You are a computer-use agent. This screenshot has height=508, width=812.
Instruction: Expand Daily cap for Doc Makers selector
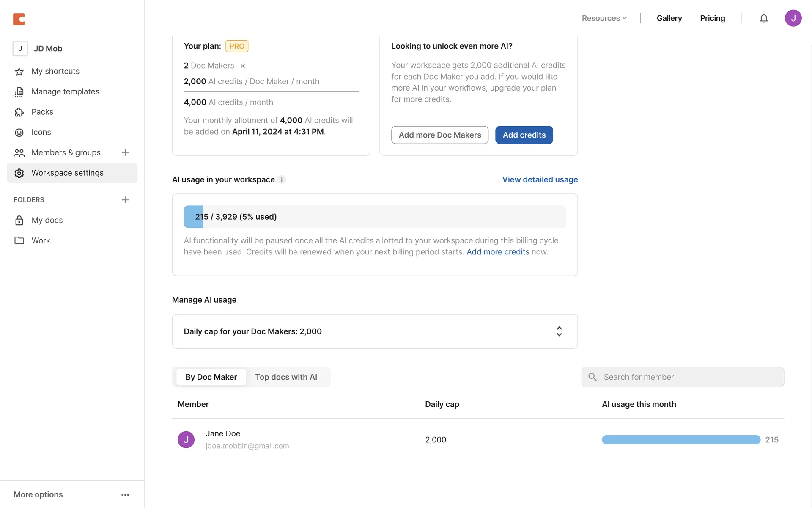[x=559, y=331]
